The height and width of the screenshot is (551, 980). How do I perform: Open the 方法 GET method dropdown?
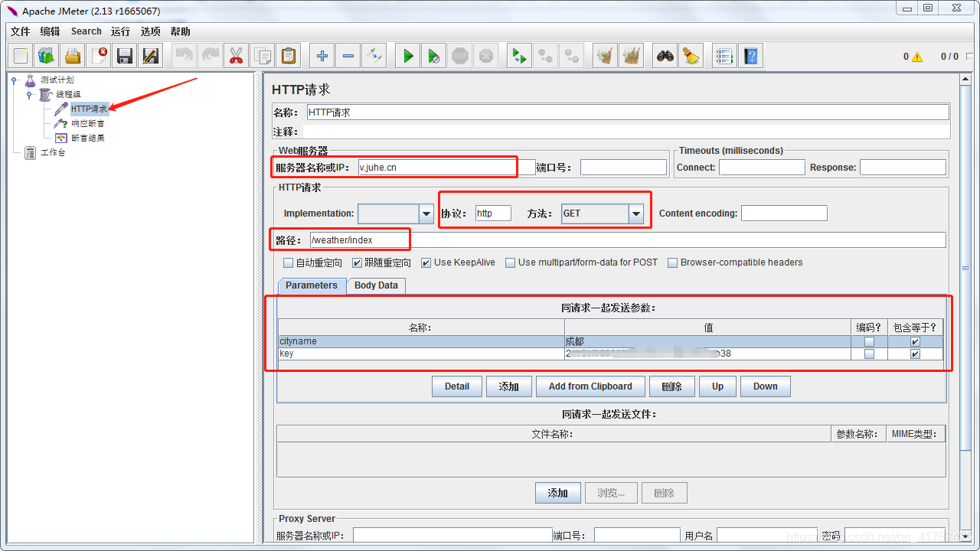636,214
